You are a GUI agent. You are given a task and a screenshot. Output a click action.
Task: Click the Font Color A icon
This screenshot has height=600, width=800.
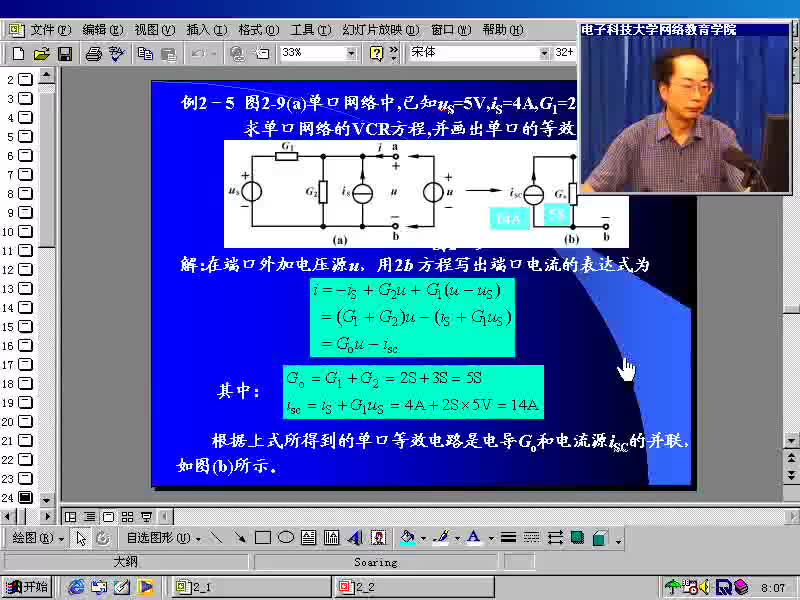tap(473, 537)
